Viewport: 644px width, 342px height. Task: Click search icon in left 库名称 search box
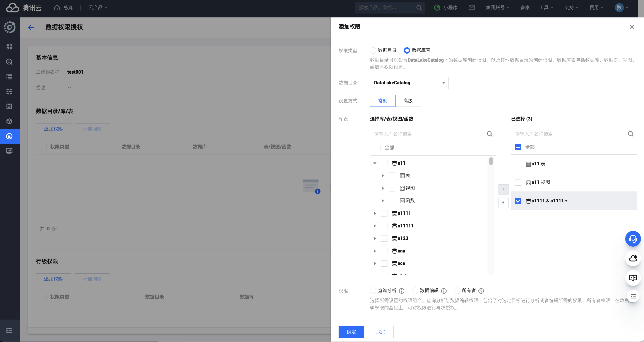490,134
